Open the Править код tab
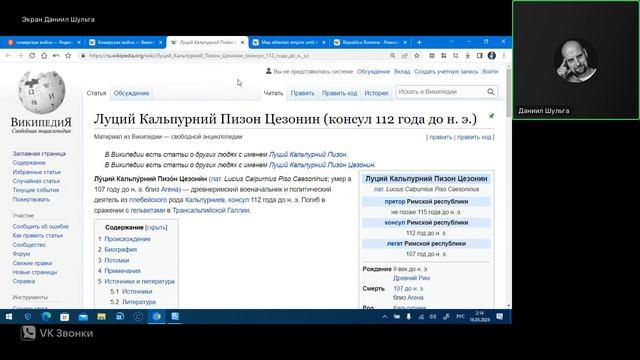 [x=339, y=93]
